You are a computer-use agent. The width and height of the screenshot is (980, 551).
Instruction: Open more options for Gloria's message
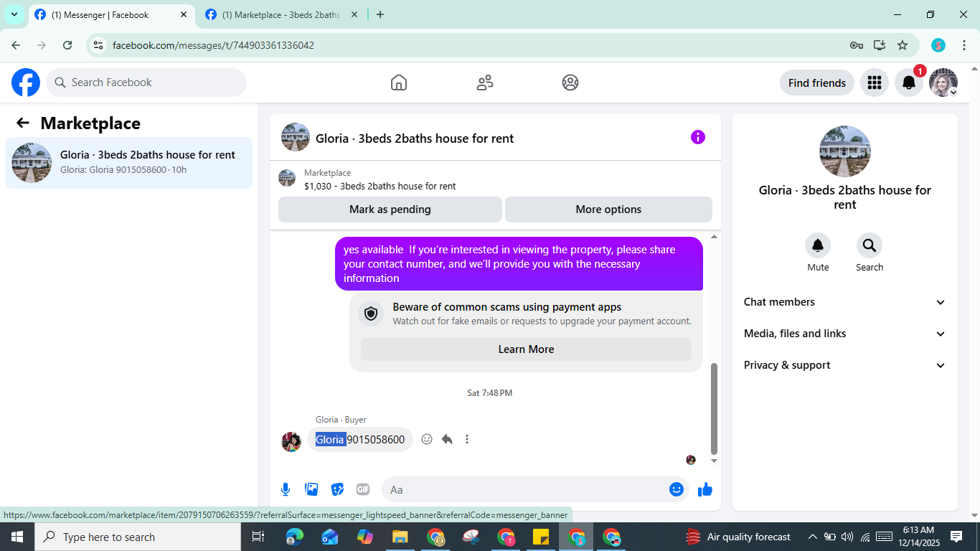click(467, 439)
